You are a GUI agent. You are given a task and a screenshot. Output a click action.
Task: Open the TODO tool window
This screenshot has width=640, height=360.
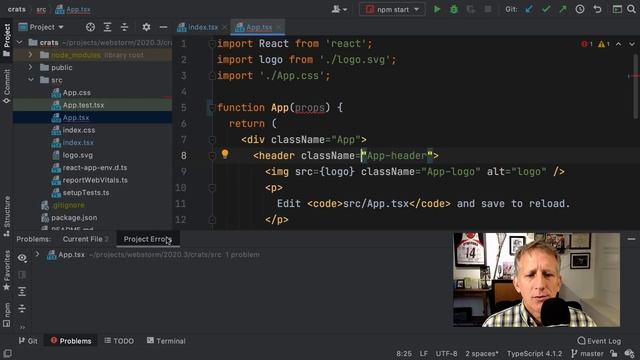119,341
